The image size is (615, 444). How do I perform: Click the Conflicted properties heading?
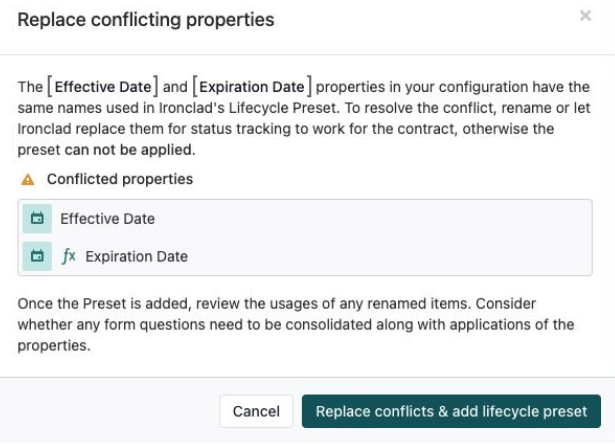120,179
